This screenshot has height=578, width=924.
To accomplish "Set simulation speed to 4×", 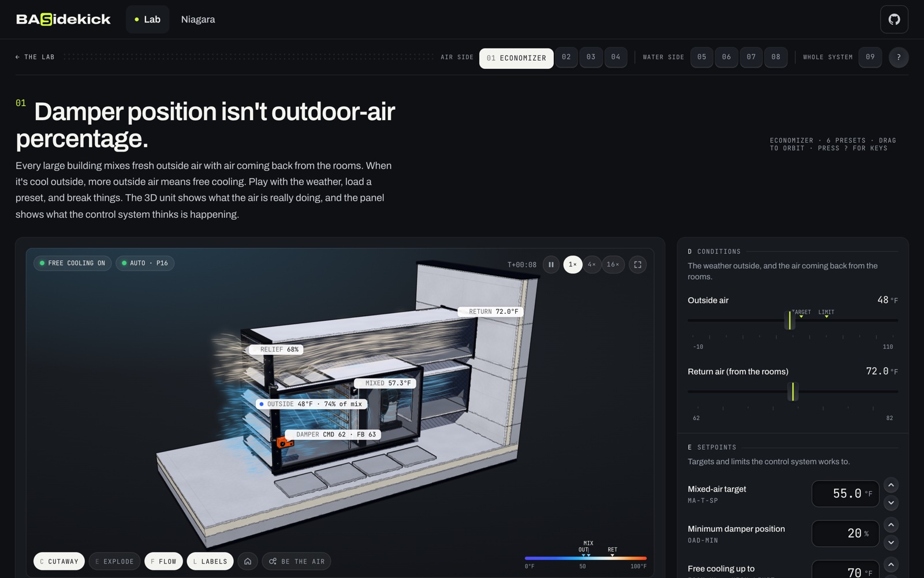I will click(x=591, y=265).
